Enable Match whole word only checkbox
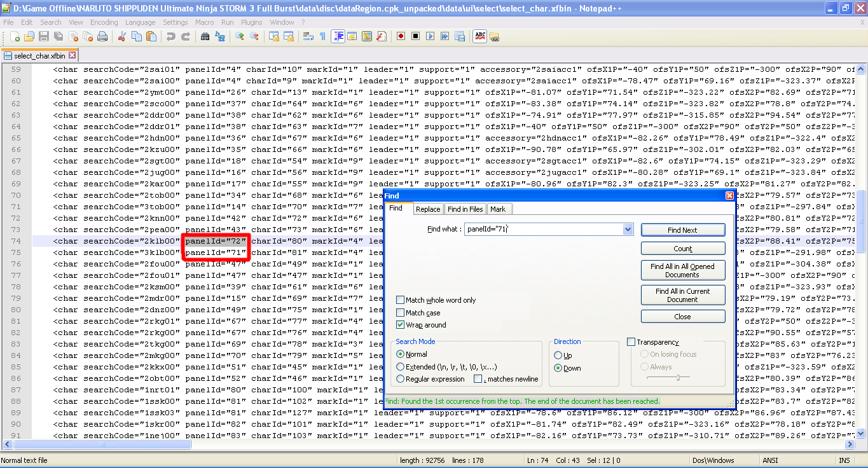Viewport: 868px width, 468px height. (x=400, y=300)
